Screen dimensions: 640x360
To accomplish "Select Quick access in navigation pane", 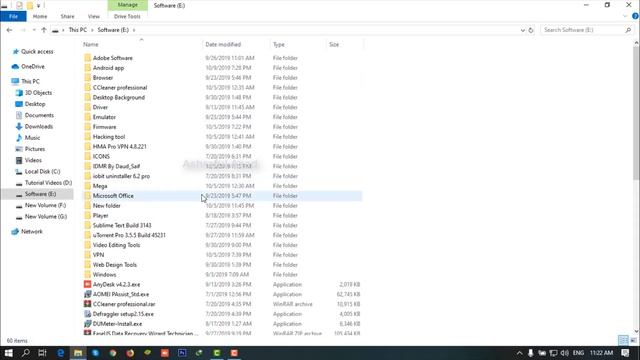I will pyautogui.click(x=37, y=51).
